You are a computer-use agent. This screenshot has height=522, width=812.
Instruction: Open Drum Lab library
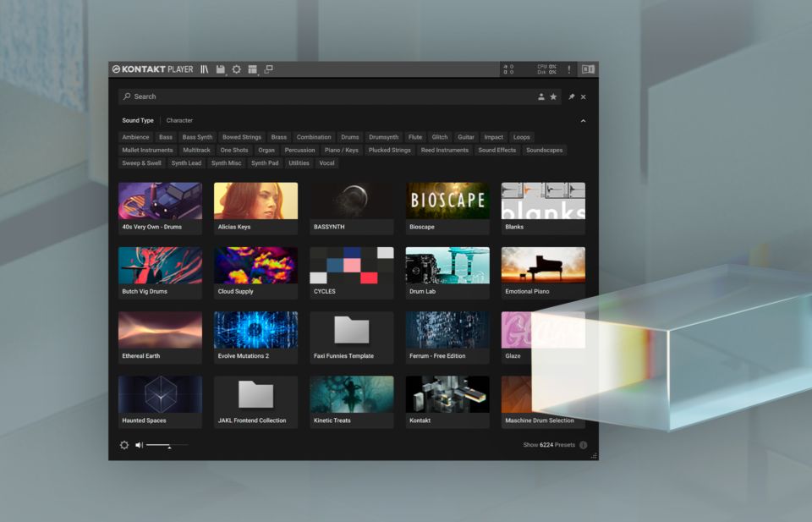click(x=447, y=273)
